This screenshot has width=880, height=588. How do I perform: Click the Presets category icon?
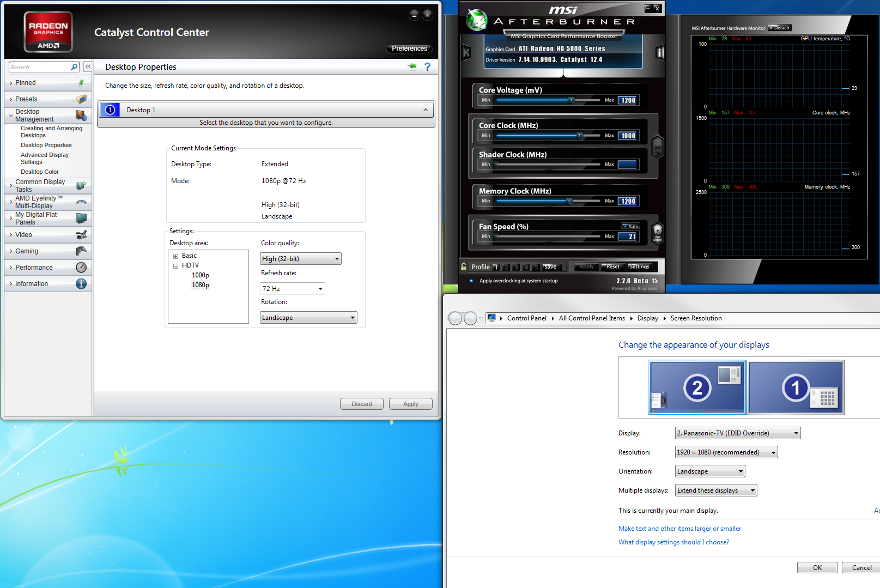(x=81, y=99)
